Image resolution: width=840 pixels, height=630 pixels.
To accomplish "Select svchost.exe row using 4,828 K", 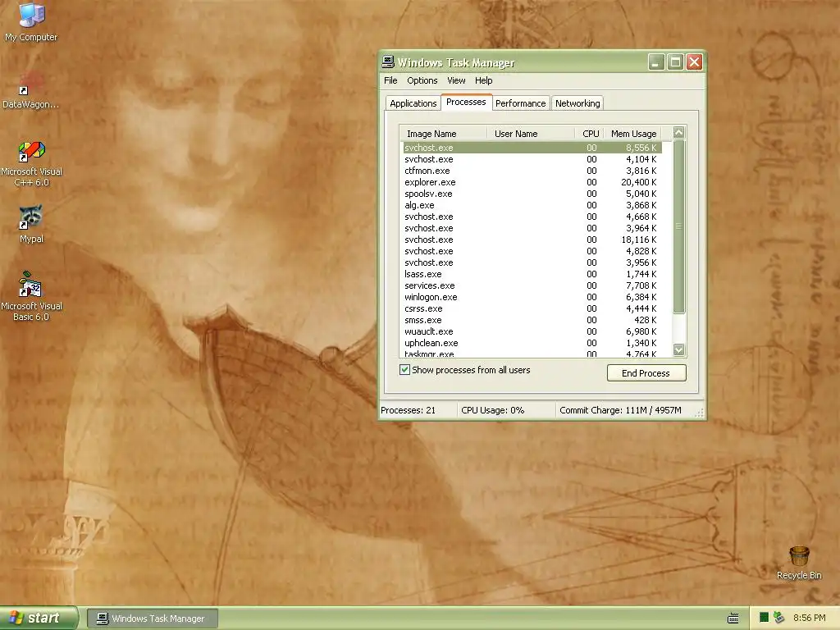I will pos(532,251).
